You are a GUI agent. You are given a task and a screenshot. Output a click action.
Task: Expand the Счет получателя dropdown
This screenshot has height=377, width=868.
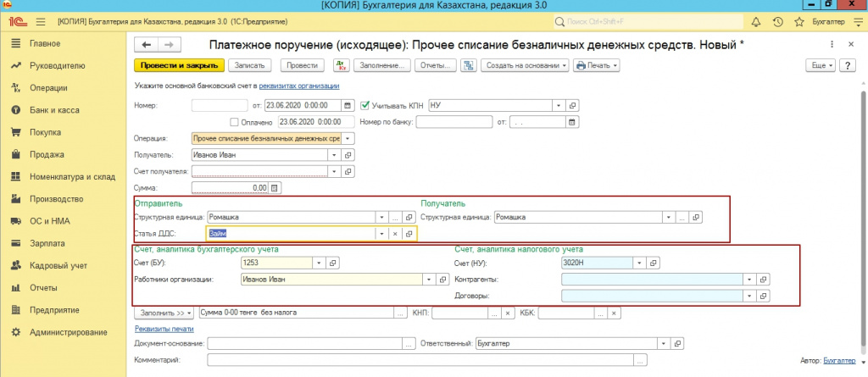click(x=335, y=172)
